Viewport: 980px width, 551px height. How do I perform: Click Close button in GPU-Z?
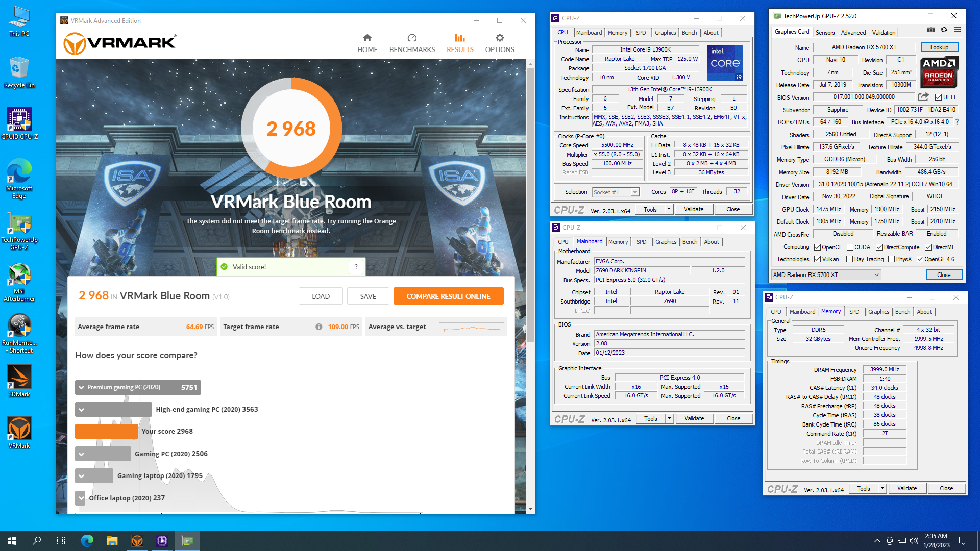click(x=944, y=275)
